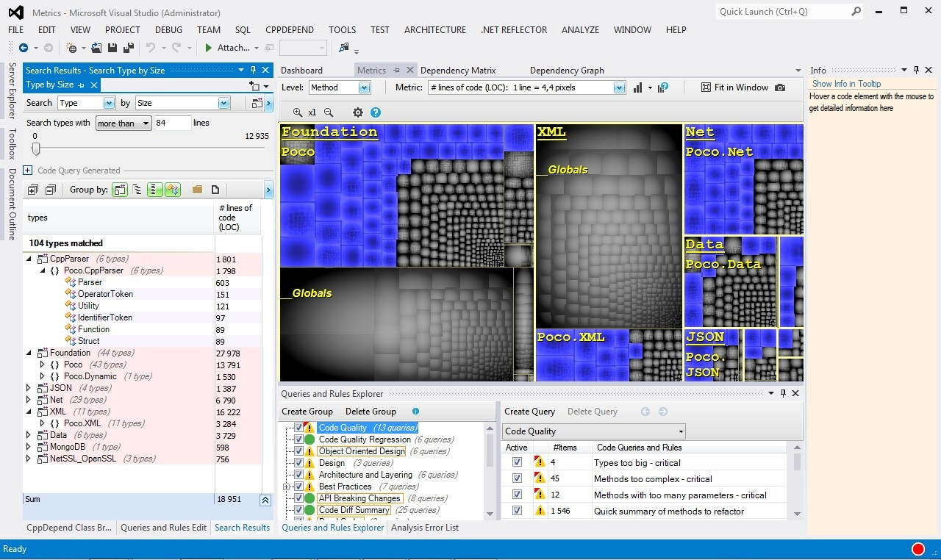Click the zoom in magnifier above the treemap
Image resolution: width=941 pixels, height=560 pixels.
pyautogui.click(x=297, y=112)
